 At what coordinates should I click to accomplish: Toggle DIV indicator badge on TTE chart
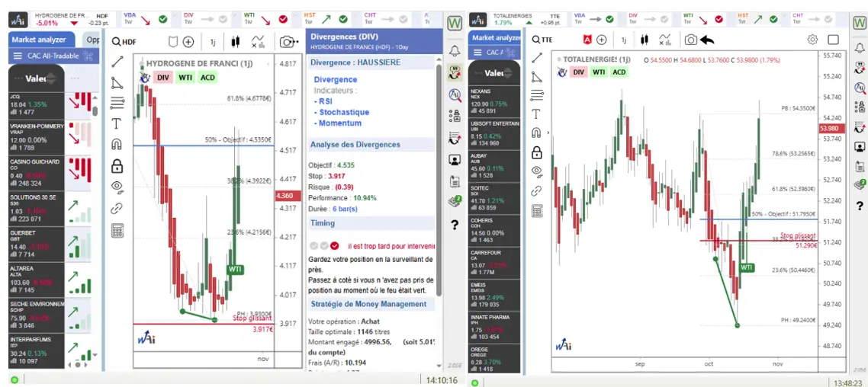point(578,72)
